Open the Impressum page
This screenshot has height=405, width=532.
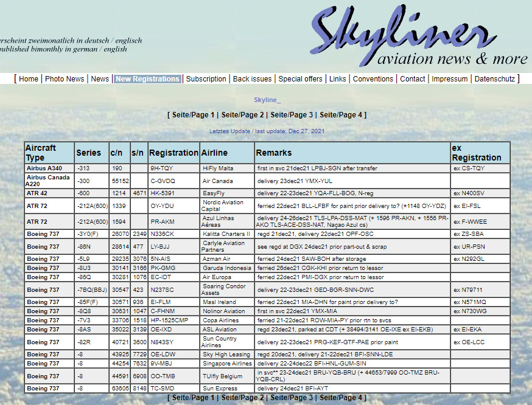pos(450,79)
